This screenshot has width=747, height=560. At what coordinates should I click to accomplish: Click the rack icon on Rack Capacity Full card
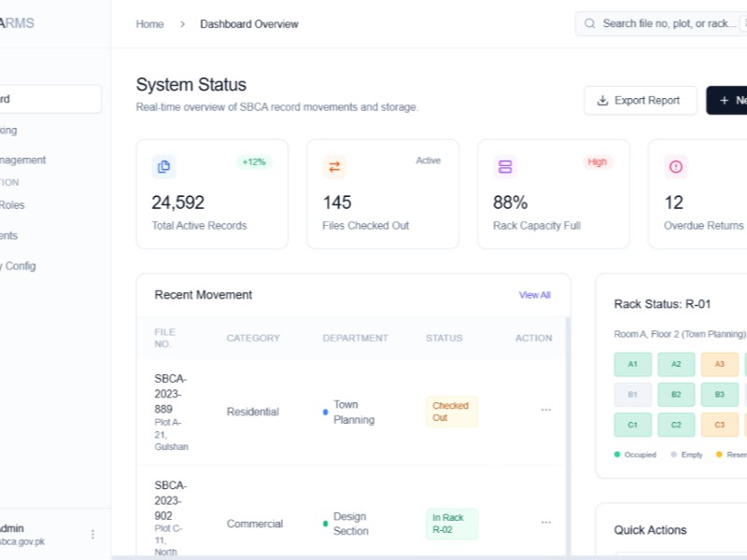tap(505, 166)
